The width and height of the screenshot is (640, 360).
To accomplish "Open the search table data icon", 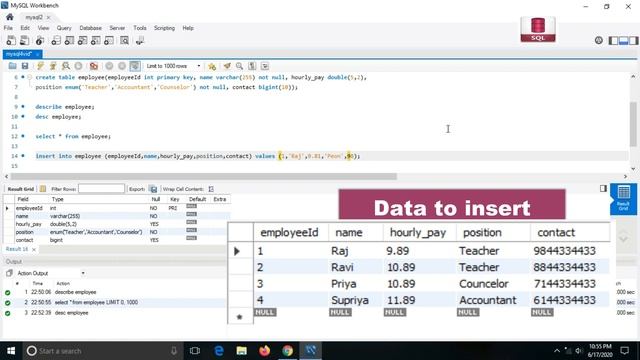I will 124,40.
